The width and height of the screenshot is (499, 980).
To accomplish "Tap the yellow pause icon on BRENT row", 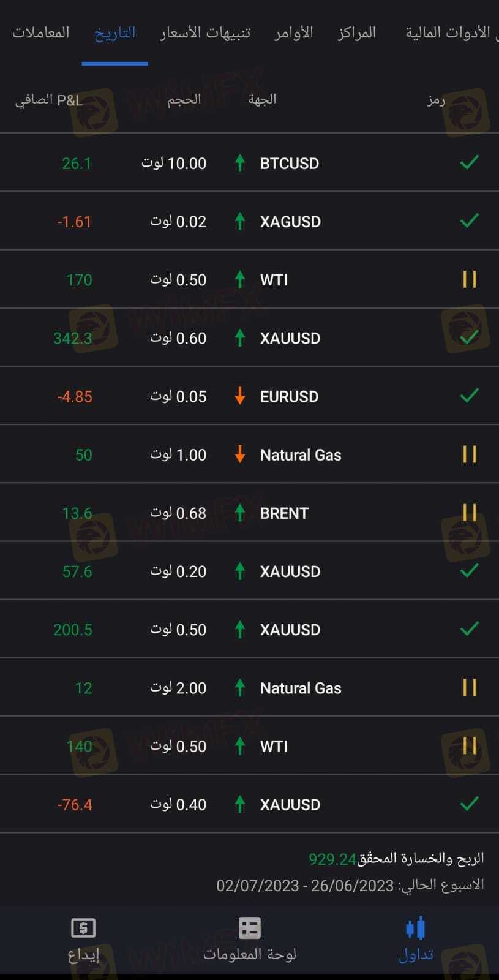I will (x=469, y=513).
